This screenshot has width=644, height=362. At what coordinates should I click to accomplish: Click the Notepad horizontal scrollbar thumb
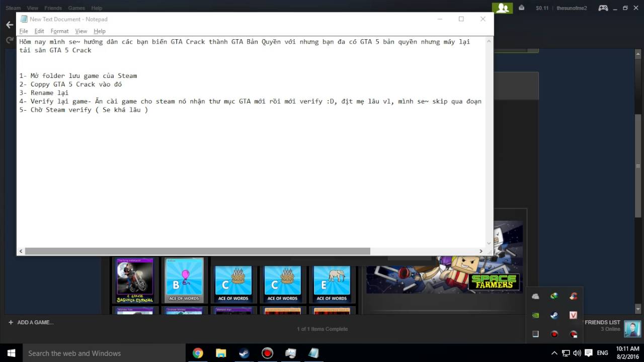point(197,251)
